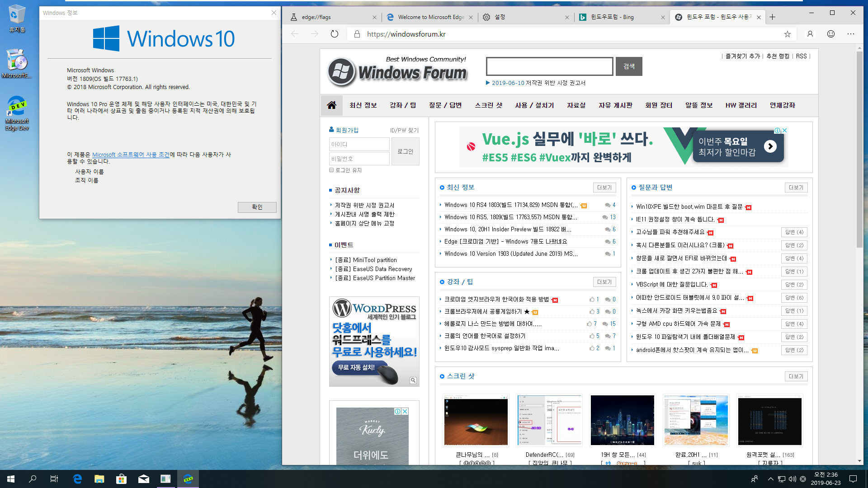868x488 pixels.
Task: Click the 아이디 input field
Action: (x=359, y=144)
